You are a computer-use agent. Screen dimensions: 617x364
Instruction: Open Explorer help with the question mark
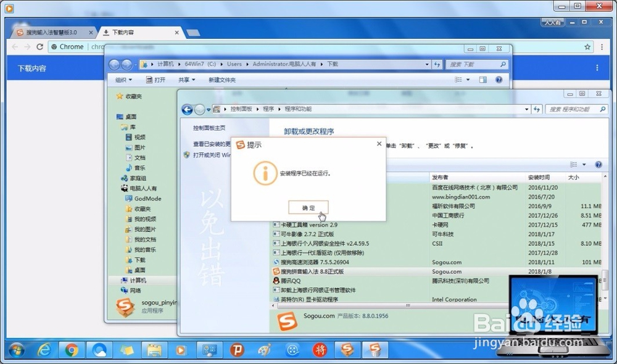tap(499, 80)
